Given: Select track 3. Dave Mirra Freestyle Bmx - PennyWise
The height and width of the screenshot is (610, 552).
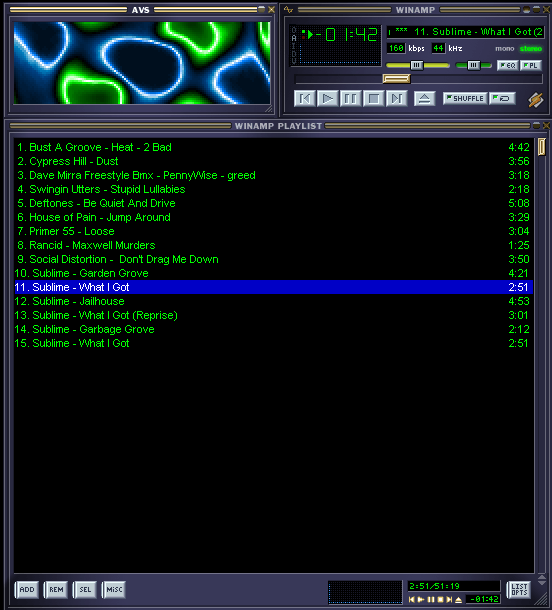Looking at the screenshot, I should click(273, 175).
